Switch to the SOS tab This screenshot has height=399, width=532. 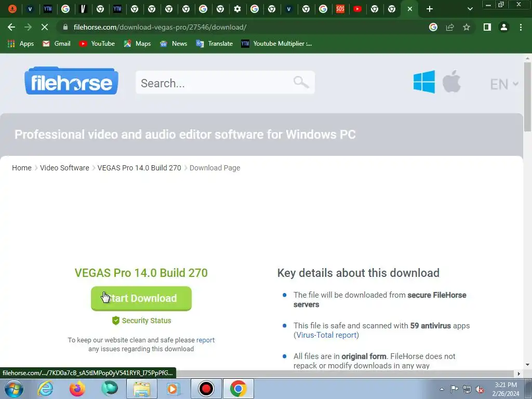tap(340, 9)
